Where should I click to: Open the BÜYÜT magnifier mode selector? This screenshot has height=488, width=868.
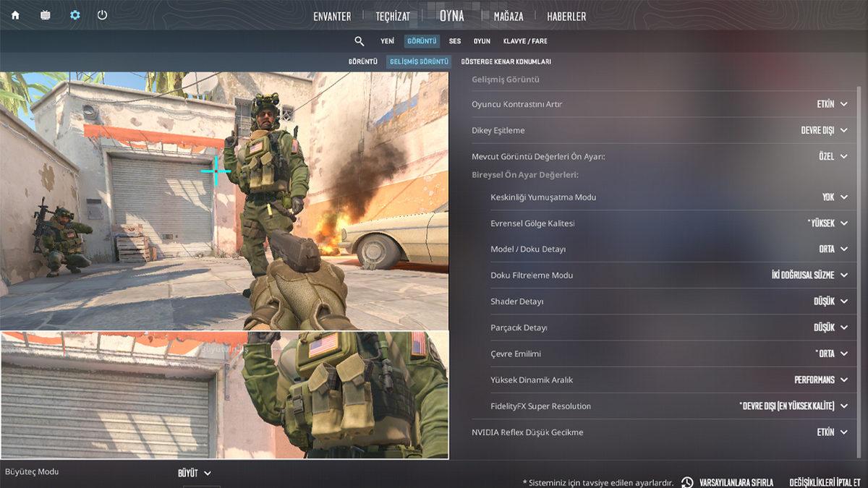tap(192, 471)
